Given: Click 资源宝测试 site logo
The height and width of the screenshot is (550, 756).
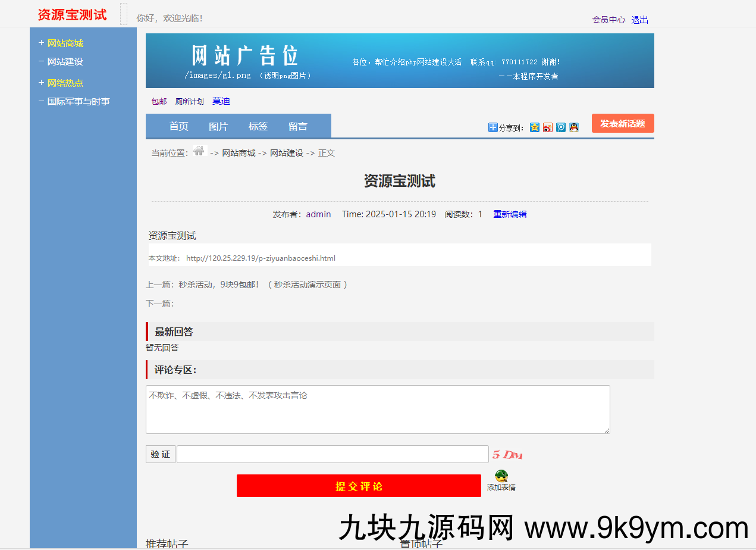Looking at the screenshot, I should click(x=71, y=14).
